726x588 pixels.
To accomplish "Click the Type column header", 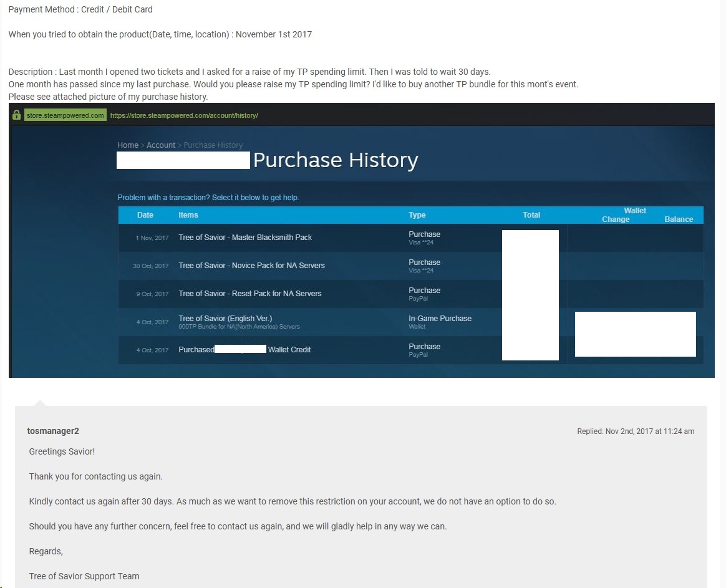I will [x=417, y=215].
